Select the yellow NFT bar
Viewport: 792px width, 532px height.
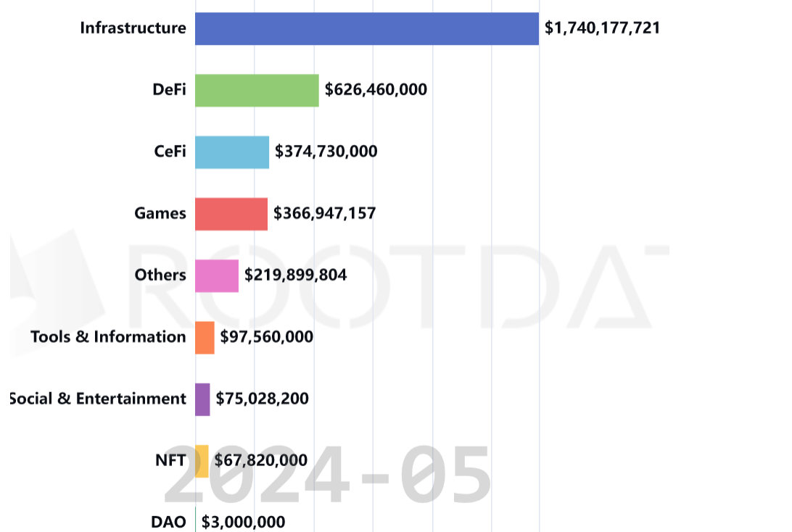click(x=202, y=461)
